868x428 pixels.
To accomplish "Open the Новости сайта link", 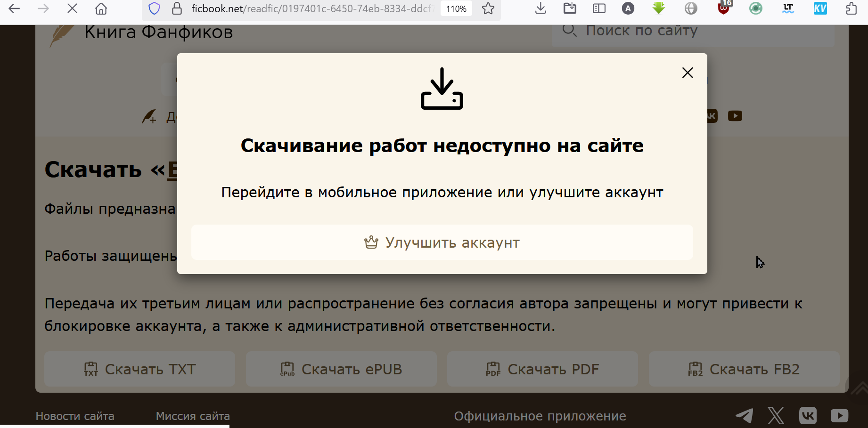I will click(74, 416).
